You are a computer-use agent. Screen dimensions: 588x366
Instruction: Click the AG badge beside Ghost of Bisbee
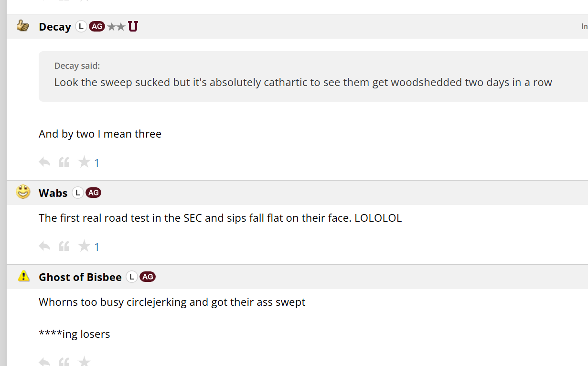[148, 277]
